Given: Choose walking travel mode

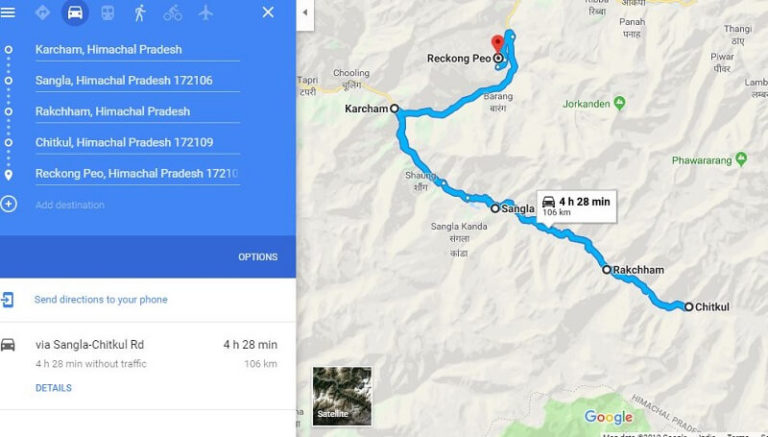Looking at the screenshot, I should point(140,13).
